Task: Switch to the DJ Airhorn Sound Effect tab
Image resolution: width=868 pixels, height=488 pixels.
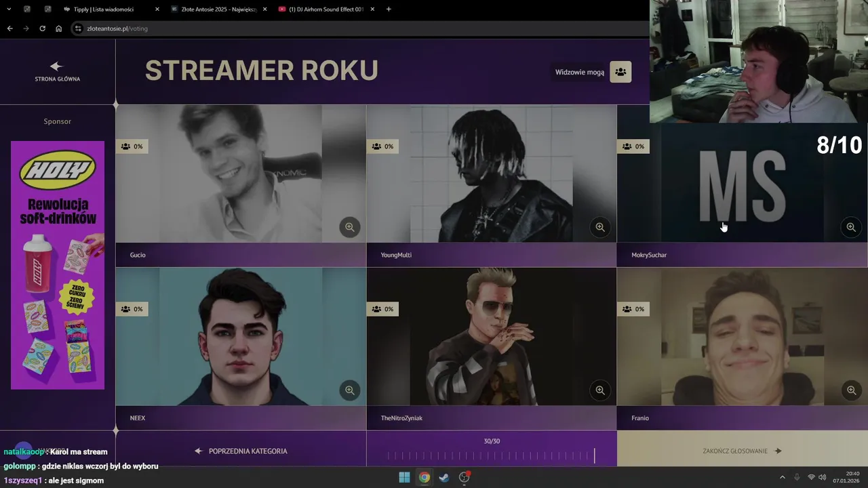Action: (326, 9)
